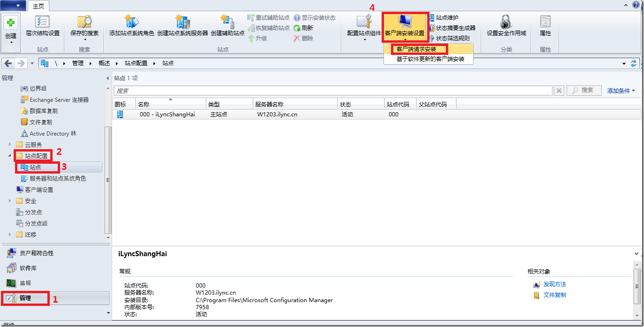Open 软件库 workspace

pos(55,268)
